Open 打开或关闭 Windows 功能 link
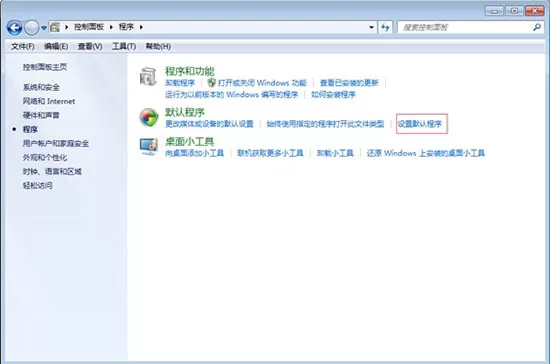Screen dimensions: 550x364 (x=262, y=83)
